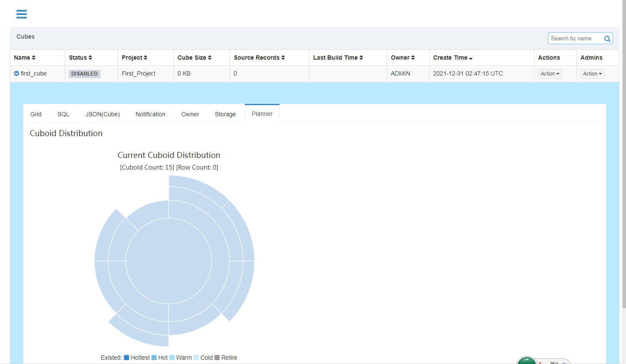Click the search magnifier icon
The image size is (626, 364).
click(x=607, y=39)
